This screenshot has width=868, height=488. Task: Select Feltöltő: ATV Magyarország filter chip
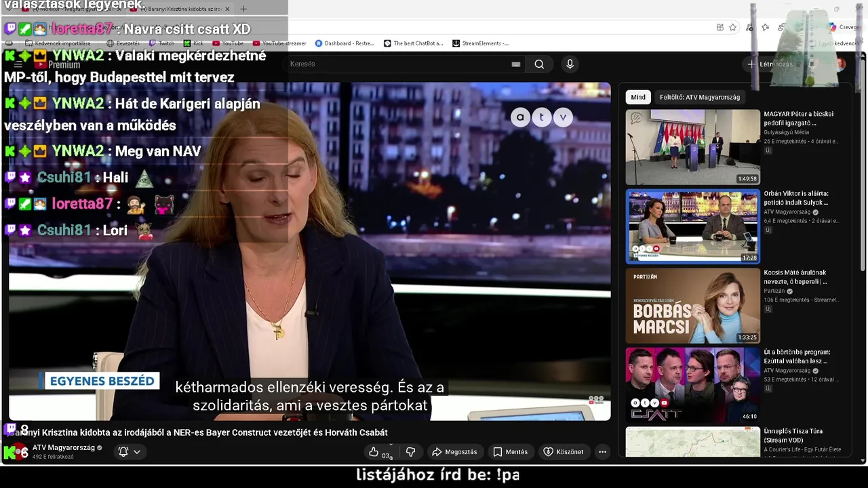pos(700,98)
